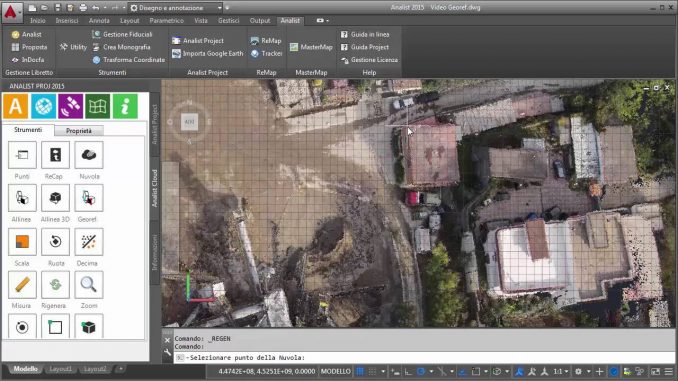The height and width of the screenshot is (381, 678).
Task: Select the Nuvola cloud tool
Action: point(89,155)
